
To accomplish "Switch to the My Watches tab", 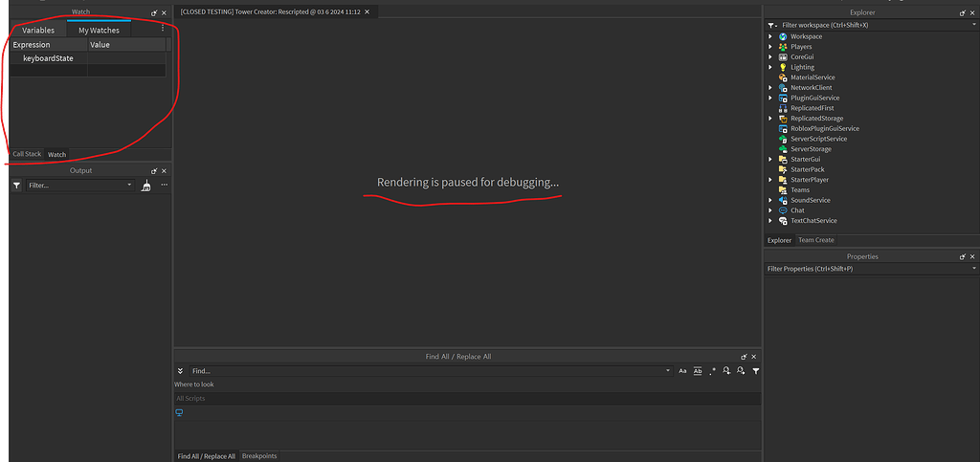I will tap(99, 30).
